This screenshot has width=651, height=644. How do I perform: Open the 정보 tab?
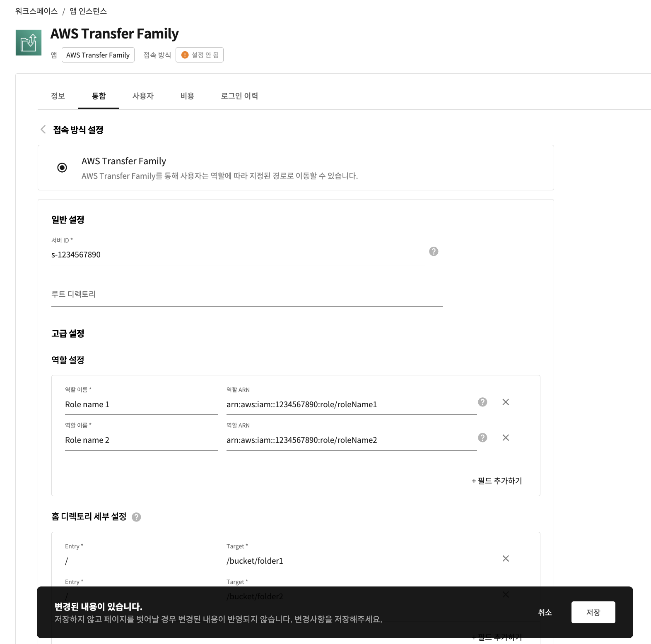click(x=58, y=96)
